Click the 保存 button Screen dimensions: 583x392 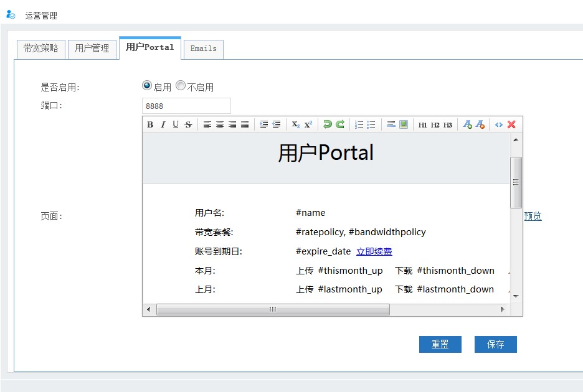(495, 345)
